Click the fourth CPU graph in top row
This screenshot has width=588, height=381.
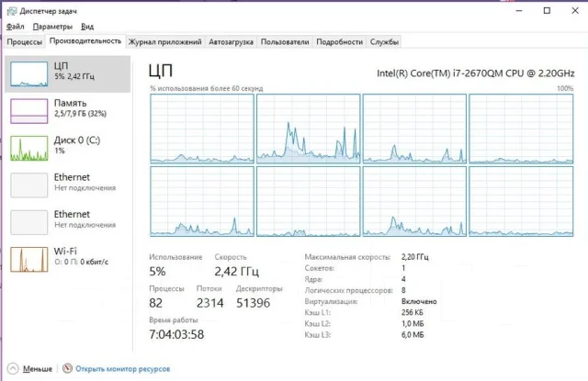(x=521, y=129)
